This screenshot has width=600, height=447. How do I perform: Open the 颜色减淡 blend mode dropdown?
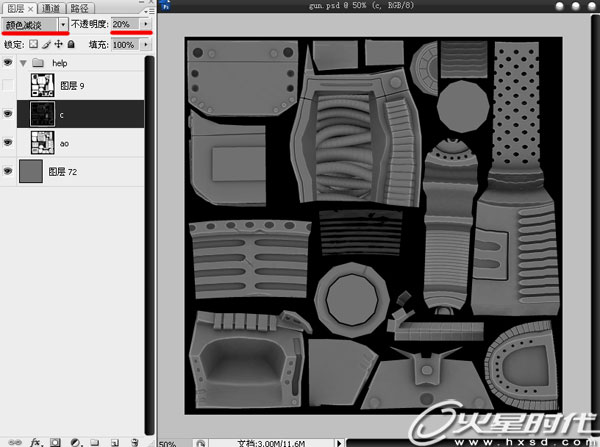click(63, 25)
